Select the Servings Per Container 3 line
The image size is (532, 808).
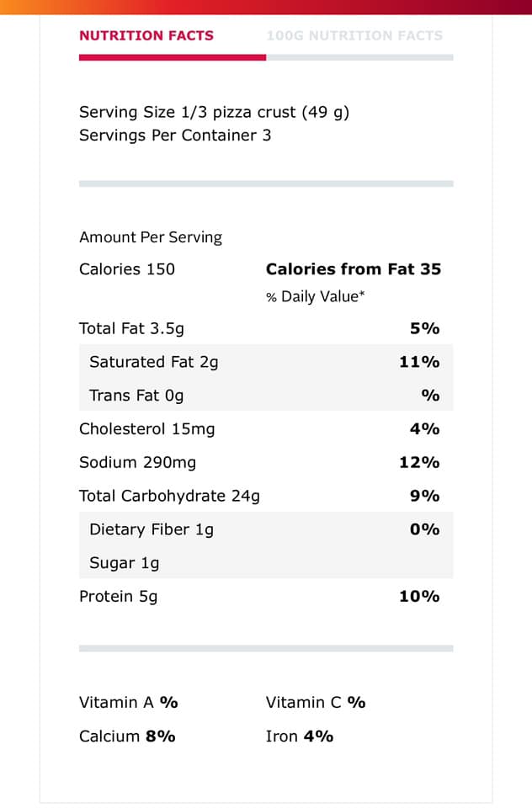[x=175, y=136]
